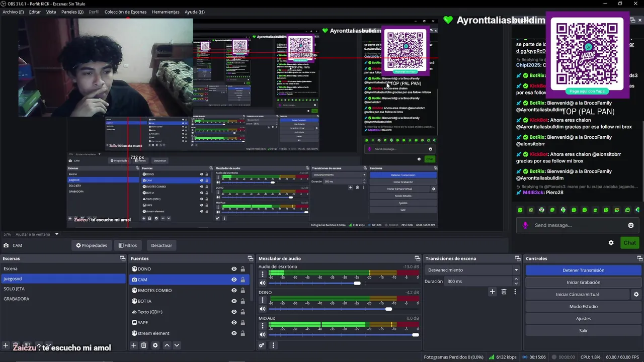This screenshot has width=644, height=362.
Task: Adjust Audio del escritorio volume slider
Action: (x=357, y=284)
